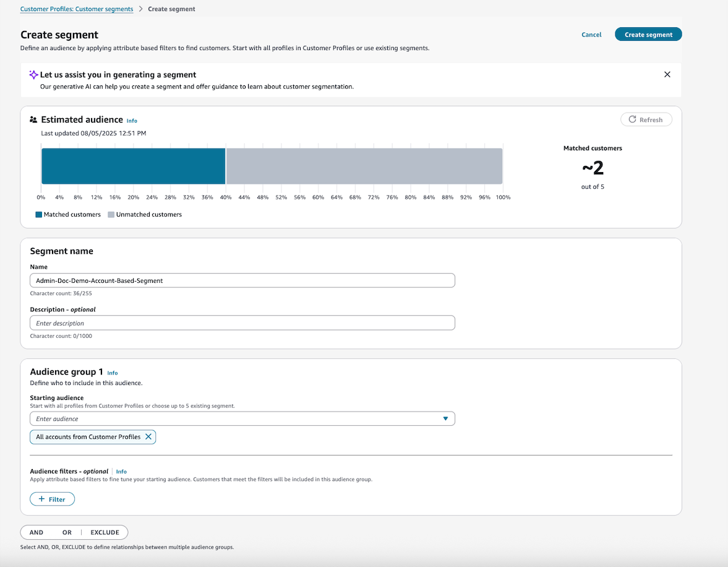Add a Filter to Audience group 1
728x567 pixels.
[x=52, y=498]
